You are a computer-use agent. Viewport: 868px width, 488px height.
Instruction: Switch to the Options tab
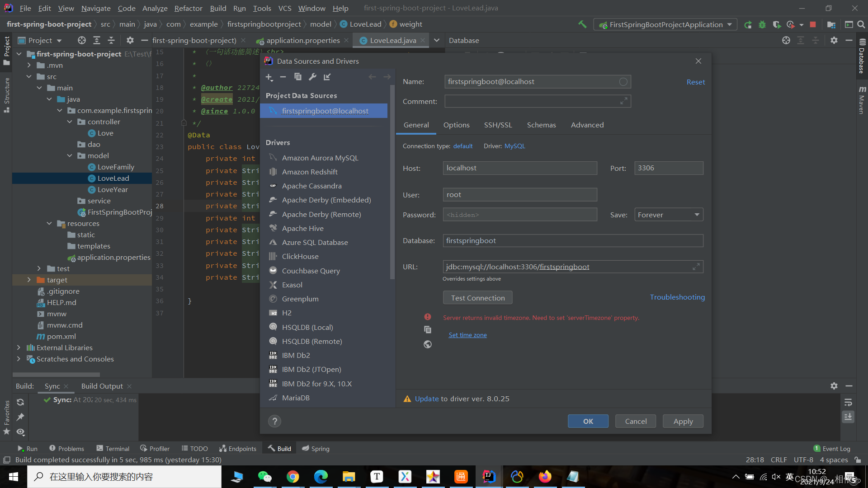point(456,125)
